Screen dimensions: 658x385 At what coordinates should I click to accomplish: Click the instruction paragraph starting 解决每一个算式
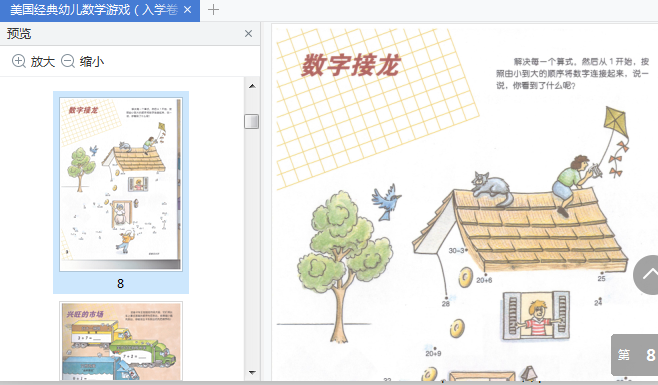point(572,73)
